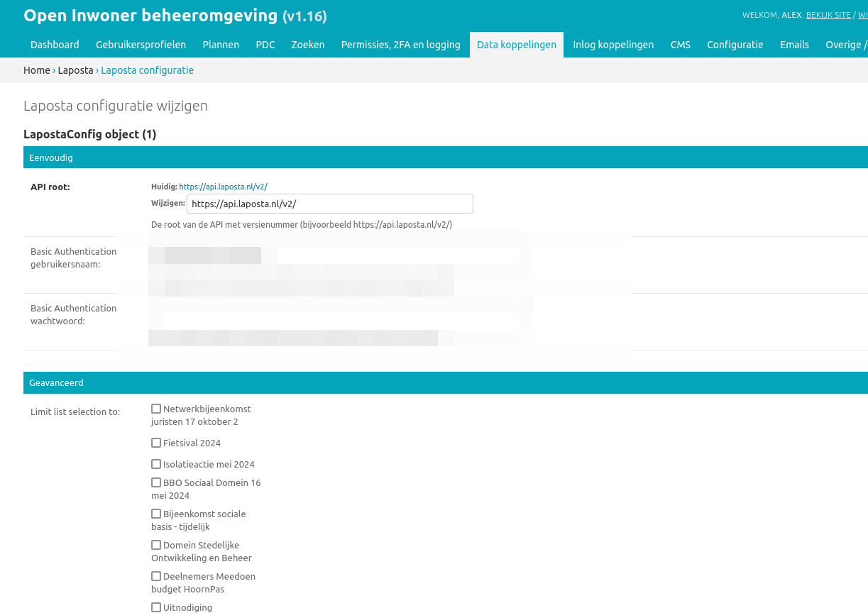Click the Bekijk site link
The image size is (868, 613).
pyautogui.click(x=828, y=15)
